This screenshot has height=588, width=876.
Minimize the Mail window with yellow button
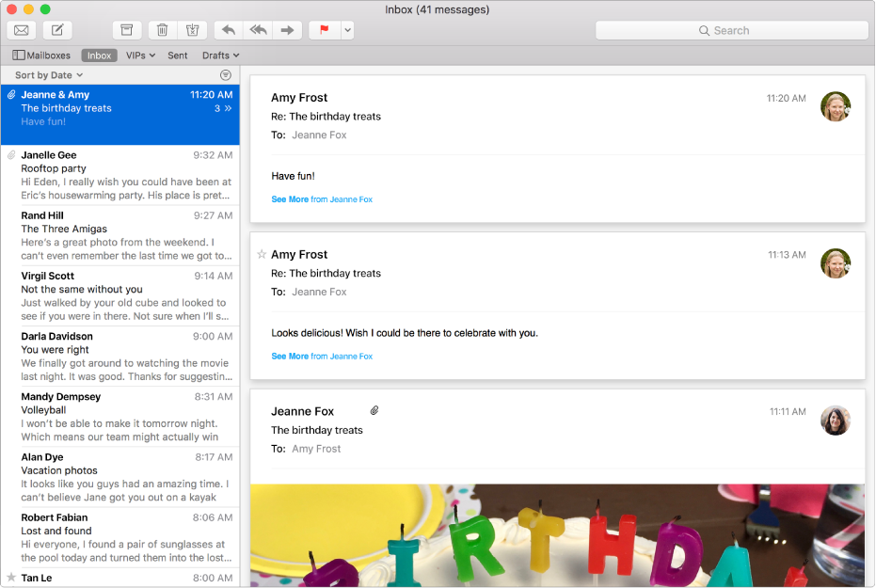(x=28, y=8)
